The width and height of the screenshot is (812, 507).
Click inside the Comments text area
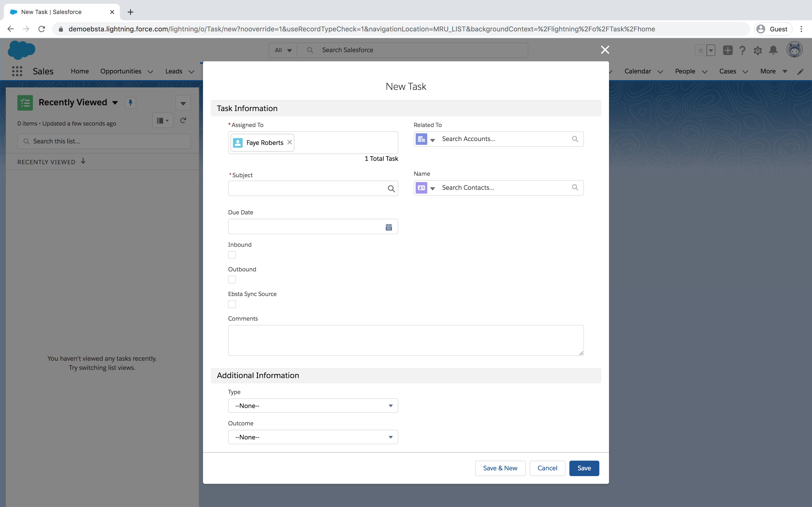(406, 340)
